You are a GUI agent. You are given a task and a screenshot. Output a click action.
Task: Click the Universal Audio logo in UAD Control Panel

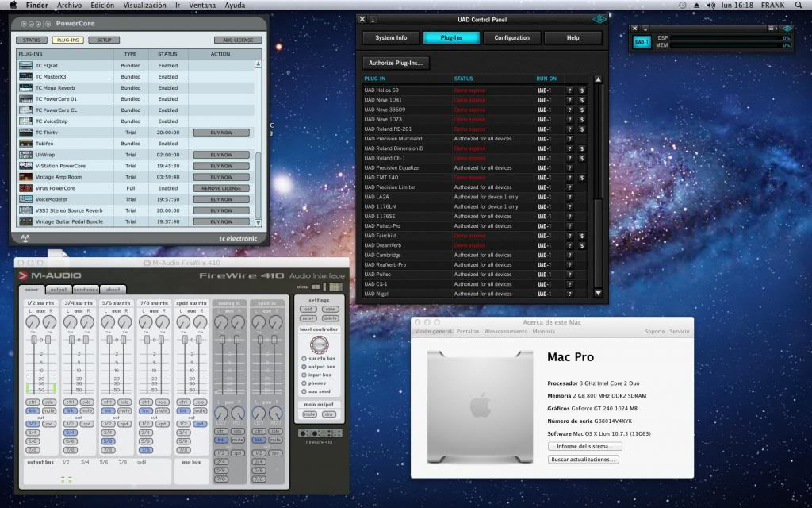coord(599,19)
